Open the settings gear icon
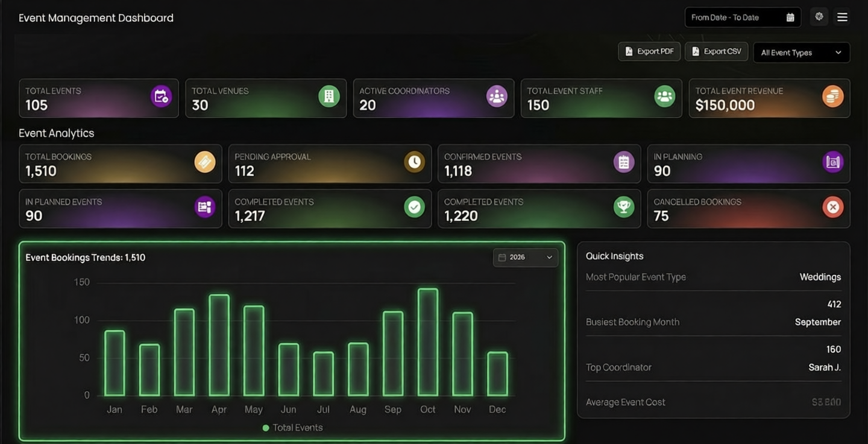Image resolution: width=868 pixels, height=444 pixels. 819,17
